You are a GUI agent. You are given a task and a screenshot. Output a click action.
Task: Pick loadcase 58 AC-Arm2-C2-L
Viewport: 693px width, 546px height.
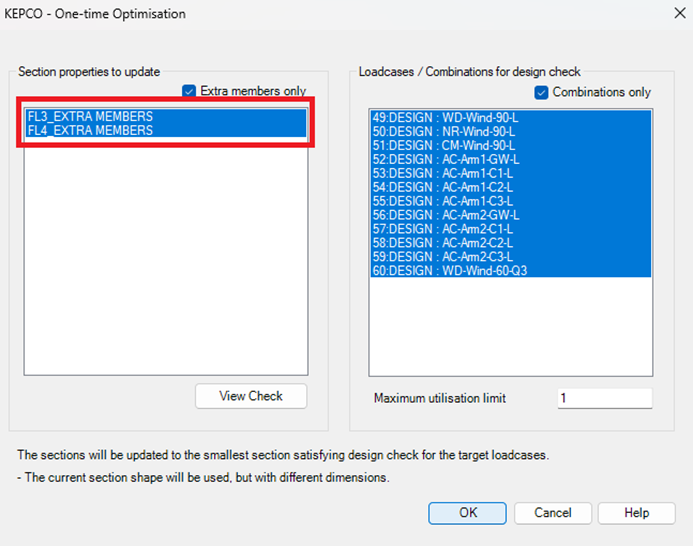pos(444,242)
